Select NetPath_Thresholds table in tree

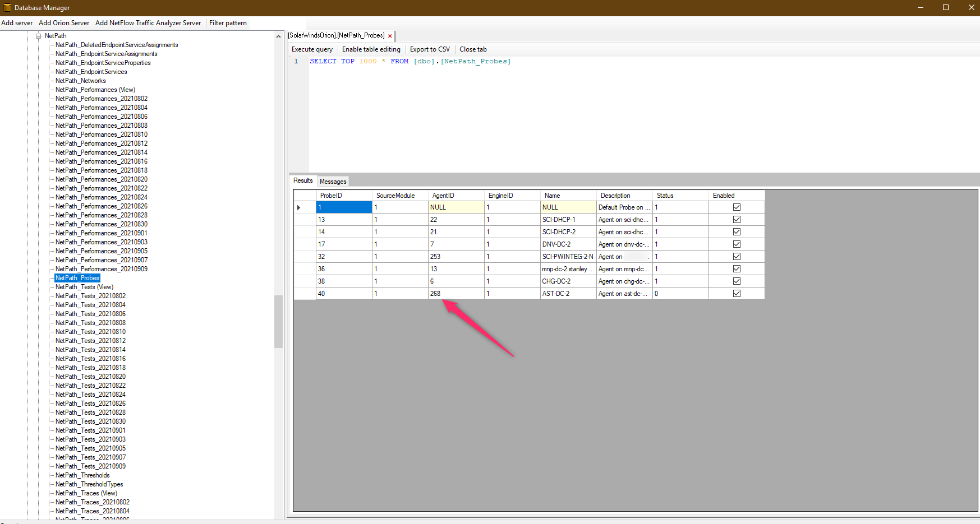pyautogui.click(x=82, y=475)
